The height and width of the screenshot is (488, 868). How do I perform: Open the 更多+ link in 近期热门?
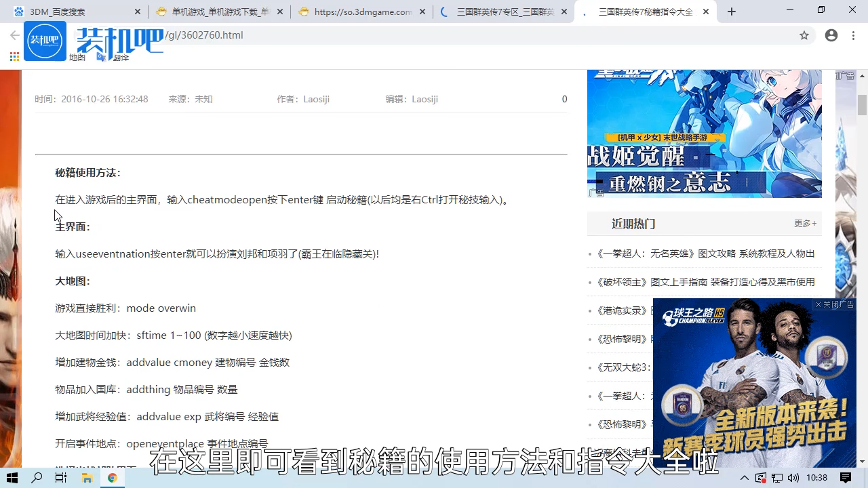click(805, 223)
